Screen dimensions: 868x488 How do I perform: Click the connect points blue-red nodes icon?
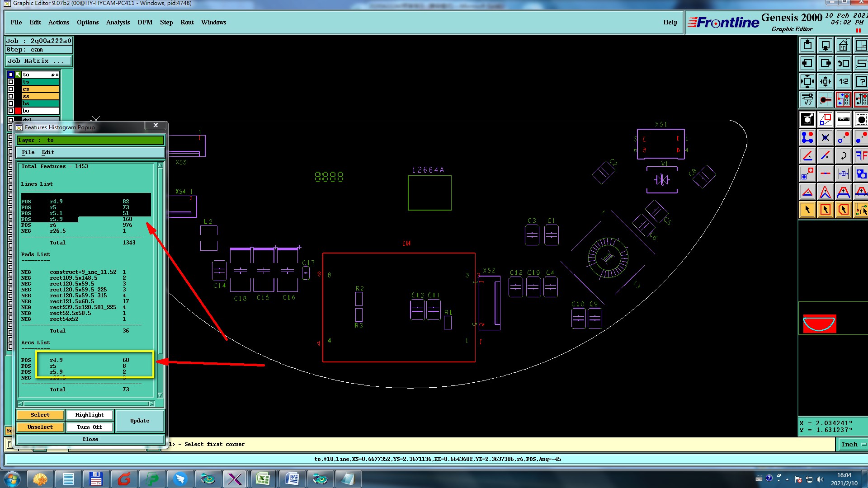point(807,137)
